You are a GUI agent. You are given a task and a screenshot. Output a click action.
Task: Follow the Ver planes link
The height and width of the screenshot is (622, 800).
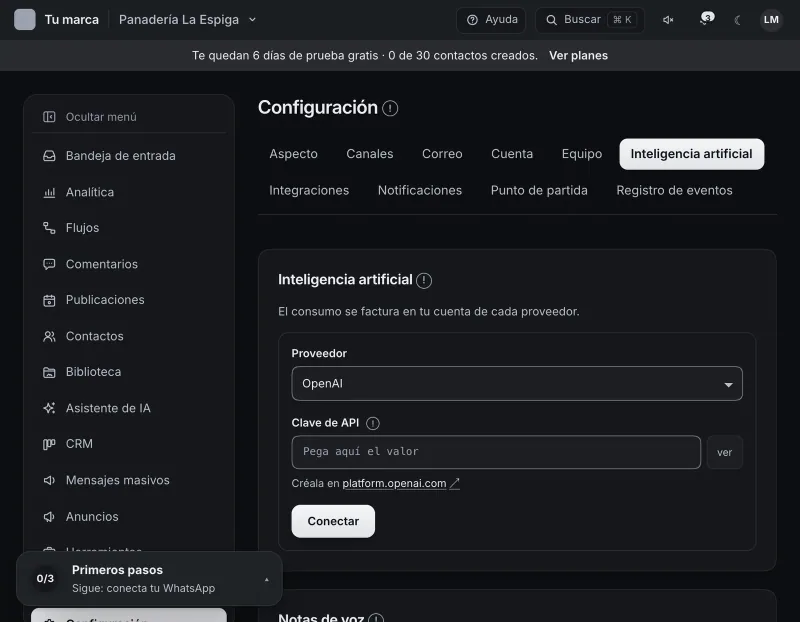(x=578, y=56)
